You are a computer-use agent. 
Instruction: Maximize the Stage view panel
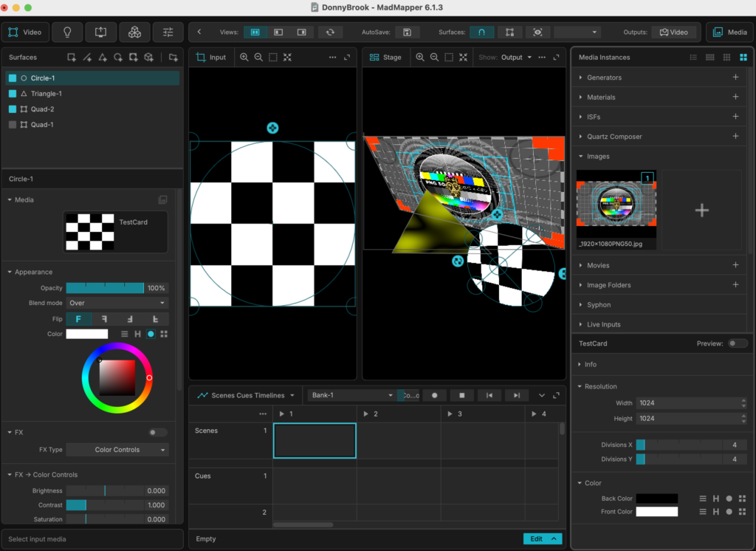[x=557, y=57]
